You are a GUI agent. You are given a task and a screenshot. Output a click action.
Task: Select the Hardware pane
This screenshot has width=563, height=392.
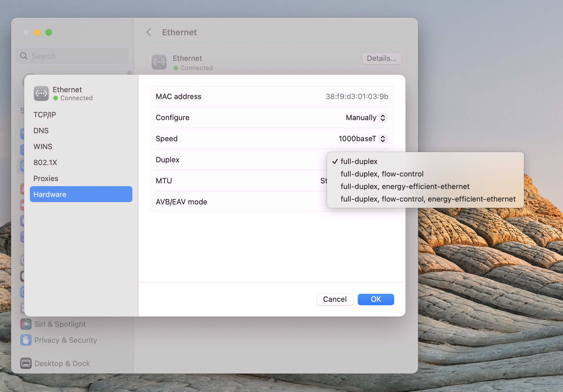pos(81,194)
